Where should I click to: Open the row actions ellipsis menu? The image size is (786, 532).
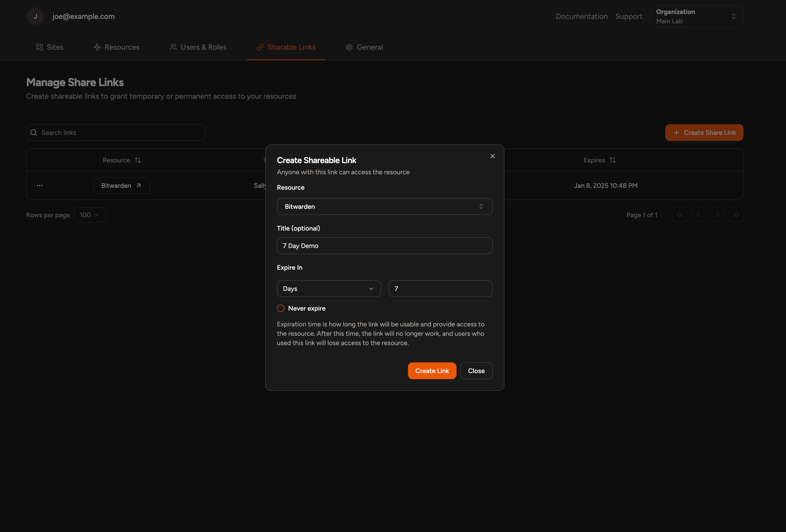point(39,185)
